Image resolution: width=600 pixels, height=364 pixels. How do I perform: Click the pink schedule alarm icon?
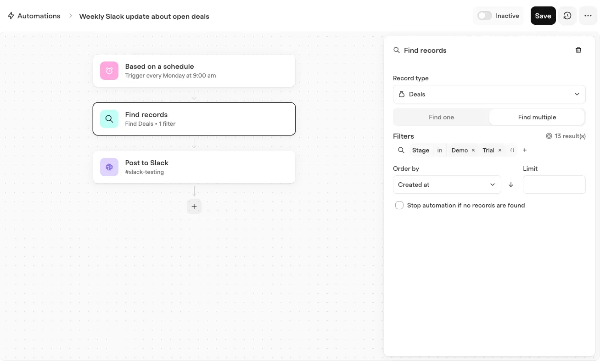[x=109, y=71]
